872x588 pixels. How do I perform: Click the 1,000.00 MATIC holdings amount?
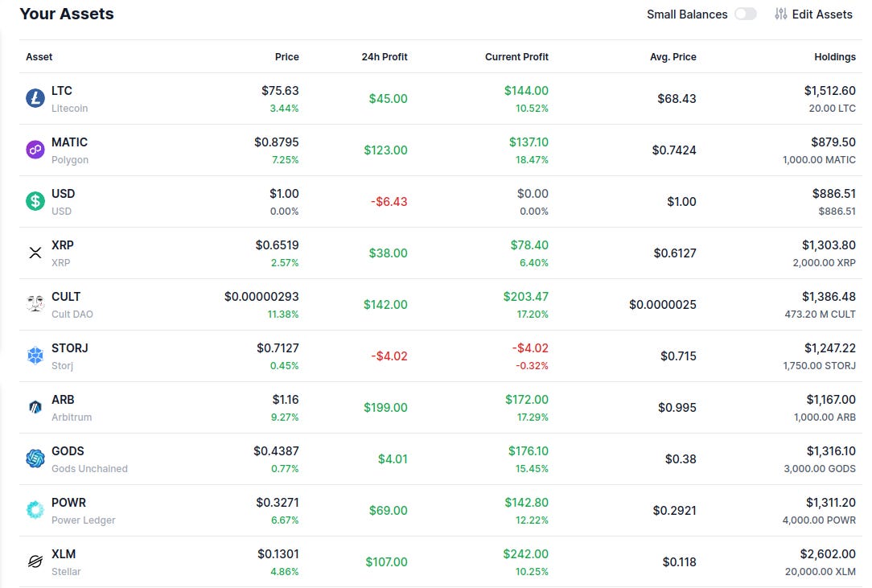tap(819, 159)
